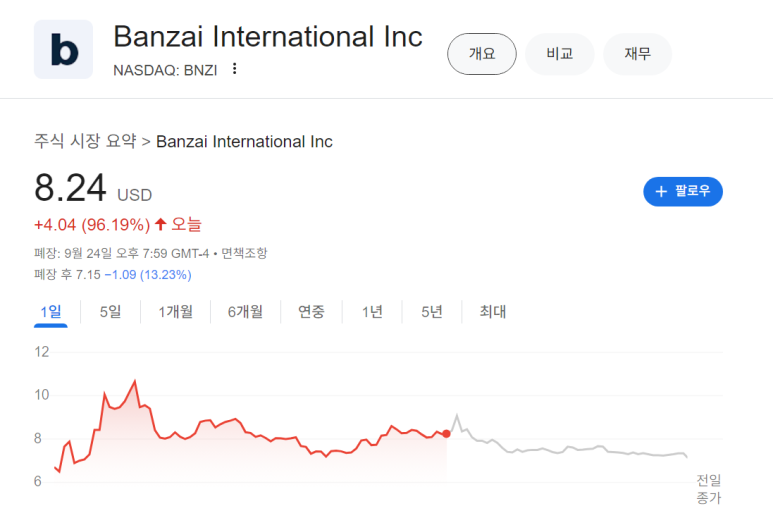Click the 8.24 USD price value

70,189
